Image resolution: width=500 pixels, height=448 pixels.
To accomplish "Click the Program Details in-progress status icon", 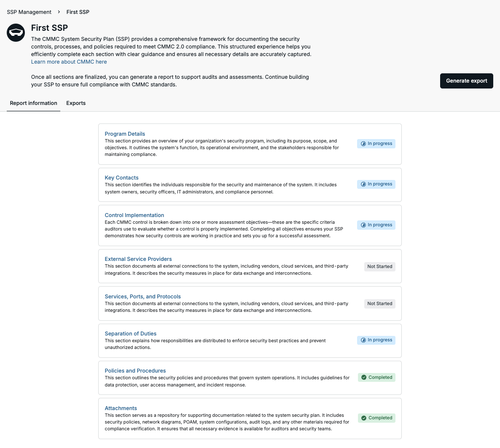I will (363, 144).
